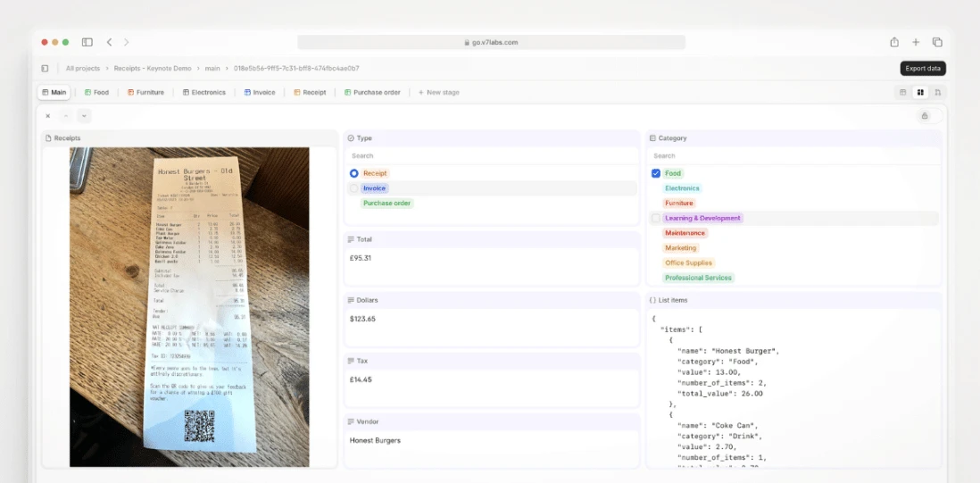Click the JSON line "category": "Drink"
The image size is (980, 483).
click(719, 437)
